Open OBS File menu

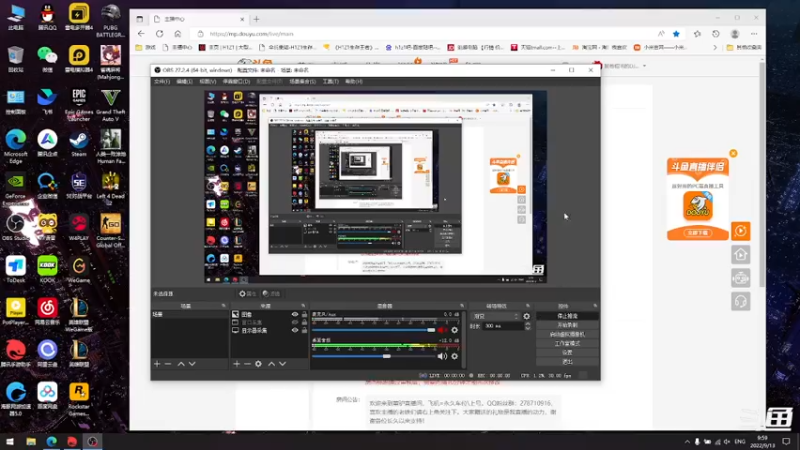[162, 82]
